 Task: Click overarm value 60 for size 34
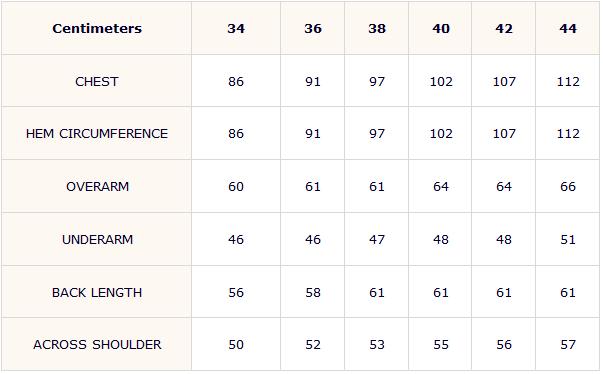click(x=236, y=187)
